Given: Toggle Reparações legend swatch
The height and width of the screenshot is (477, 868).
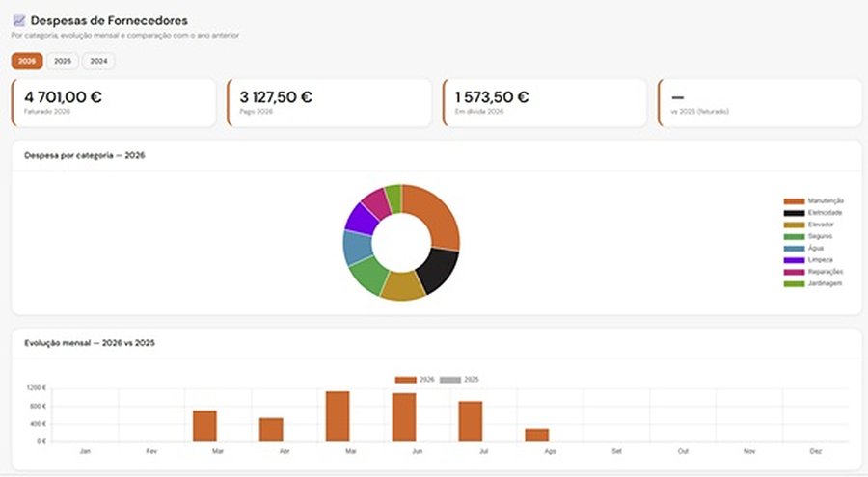Looking at the screenshot, I should (794, 272).
